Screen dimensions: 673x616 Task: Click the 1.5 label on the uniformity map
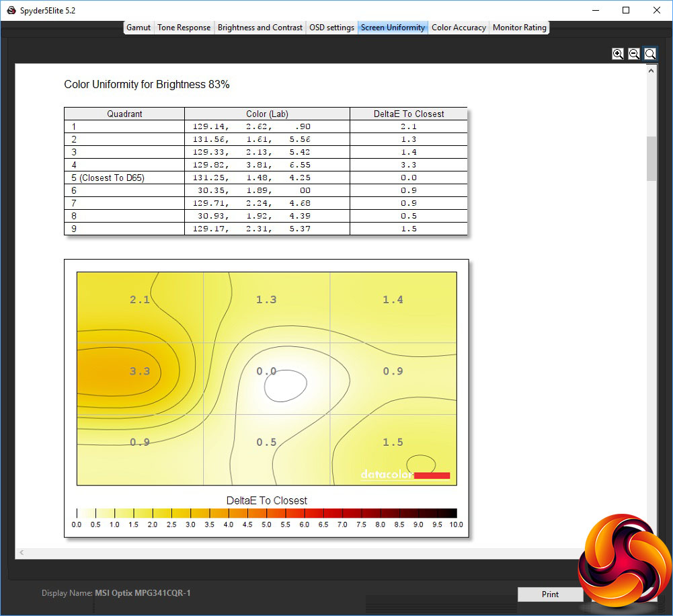[x=393, y=442]
